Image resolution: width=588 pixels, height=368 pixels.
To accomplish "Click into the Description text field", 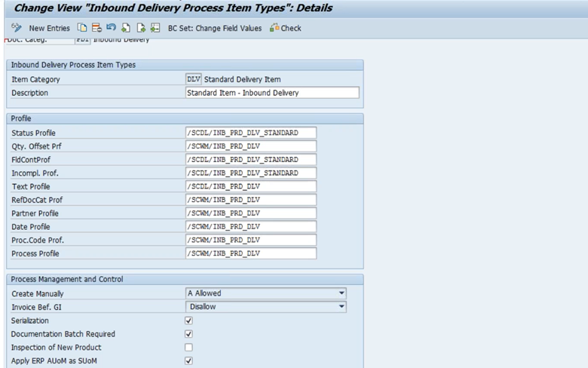I will tap(271, 93).
